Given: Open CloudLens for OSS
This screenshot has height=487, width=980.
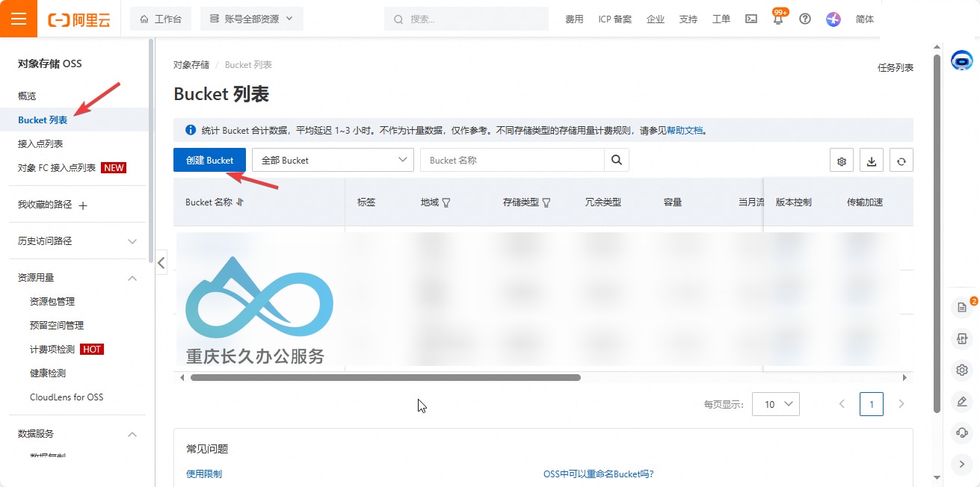Looking at the screenshot, I should coord(67,397).
